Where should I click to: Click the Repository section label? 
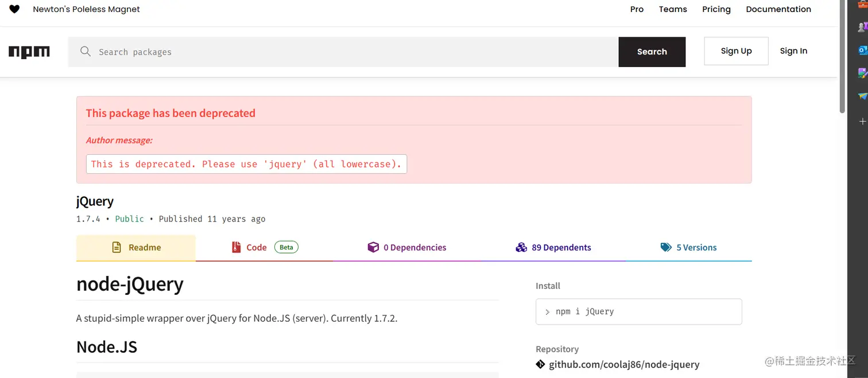click(x=557, y=349)
